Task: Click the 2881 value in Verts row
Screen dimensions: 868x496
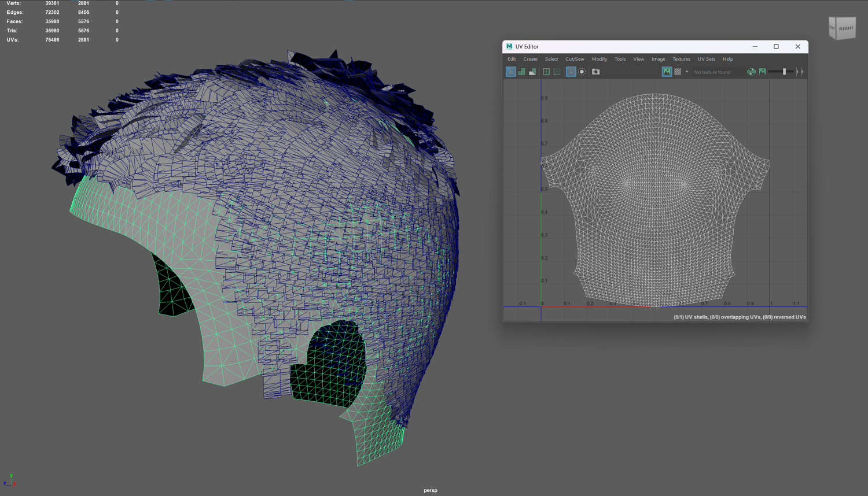Action: pyautogui.click(x=83, y=3)
